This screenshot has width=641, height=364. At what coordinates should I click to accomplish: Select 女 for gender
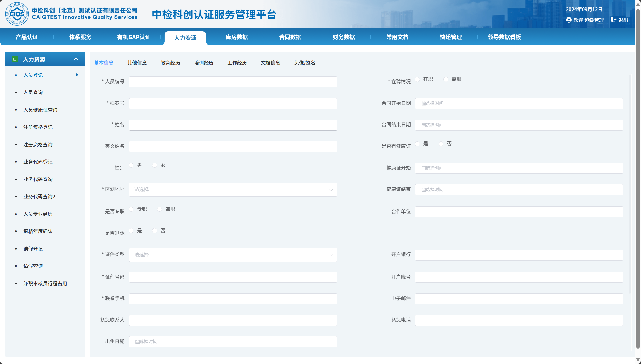[x=155, y=165]
